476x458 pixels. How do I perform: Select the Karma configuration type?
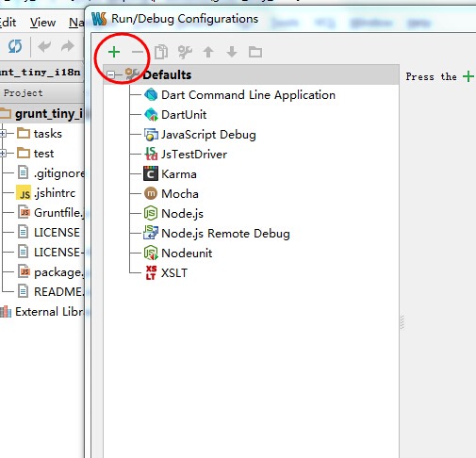179,174
